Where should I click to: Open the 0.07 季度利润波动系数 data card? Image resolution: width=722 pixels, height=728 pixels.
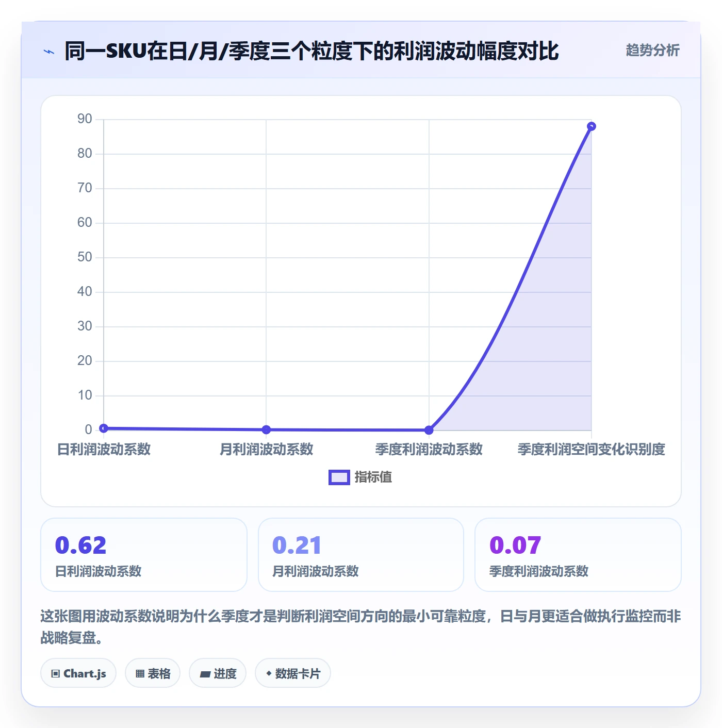[578, 555]
